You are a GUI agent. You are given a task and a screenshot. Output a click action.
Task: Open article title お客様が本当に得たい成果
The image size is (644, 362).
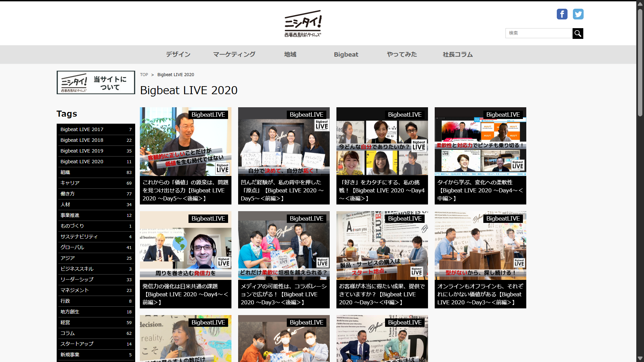[382, 294]
